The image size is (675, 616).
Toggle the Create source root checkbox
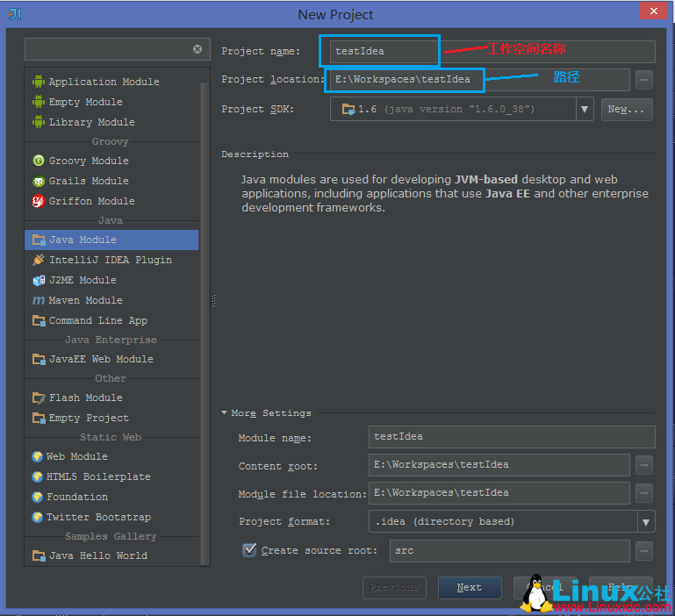pos(249,550)
